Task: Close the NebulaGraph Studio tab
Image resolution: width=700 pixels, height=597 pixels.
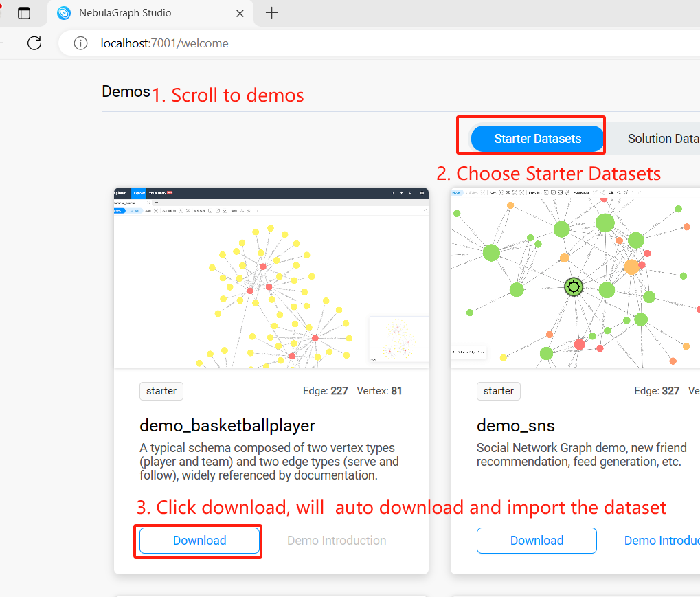Action: (x=240, y=13)
